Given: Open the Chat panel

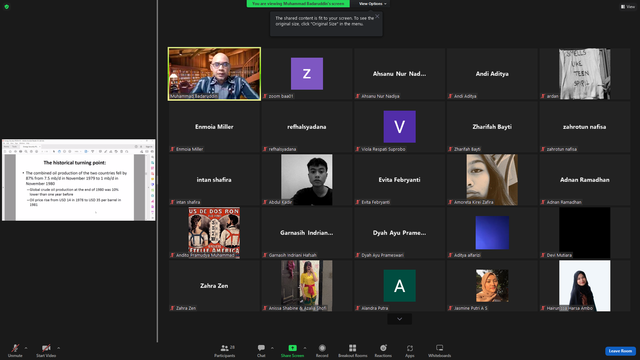Looking at the screenshot, I should pos(261,350).
